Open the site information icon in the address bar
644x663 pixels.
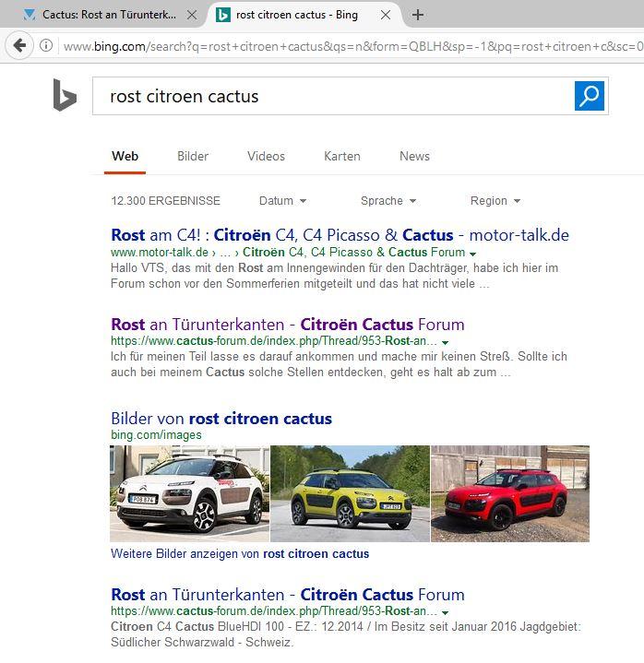(x=46, y=45)
